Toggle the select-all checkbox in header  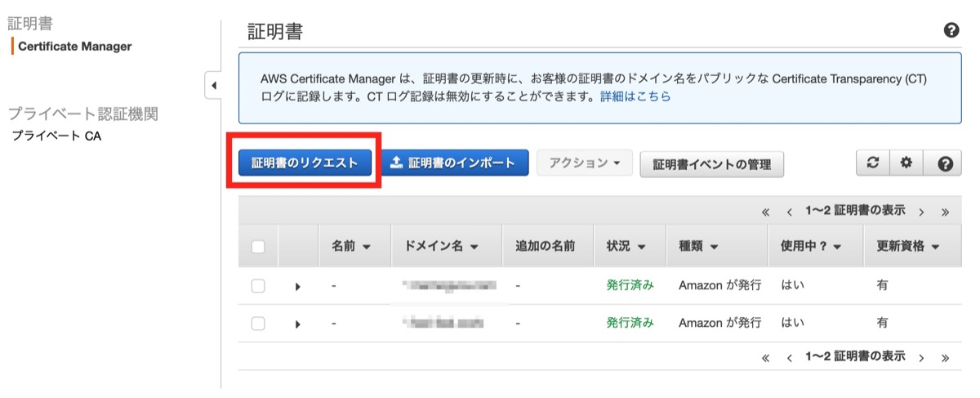258,247
